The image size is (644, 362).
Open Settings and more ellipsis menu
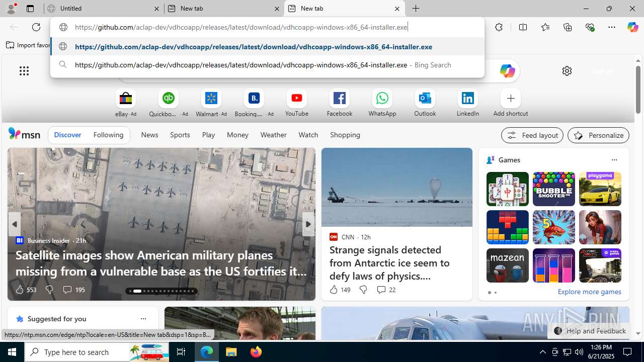612,27
